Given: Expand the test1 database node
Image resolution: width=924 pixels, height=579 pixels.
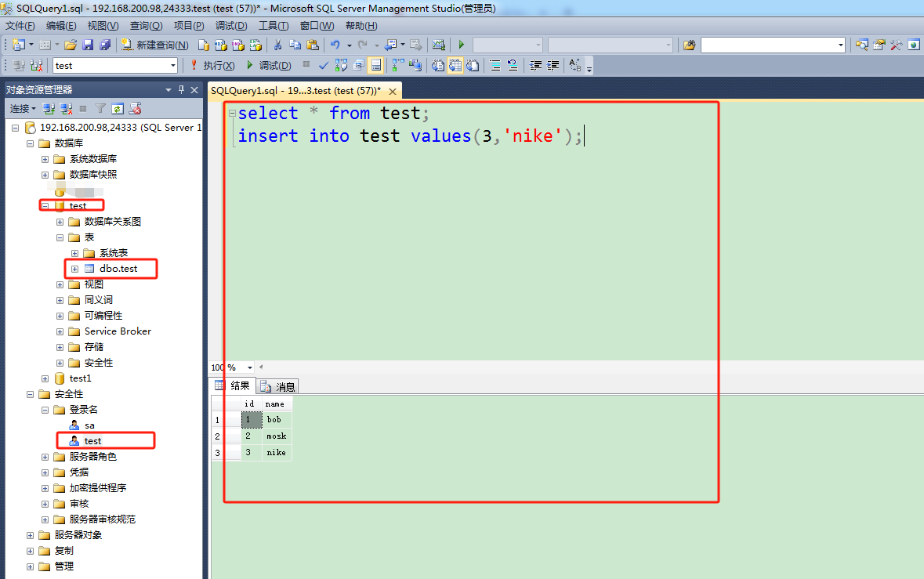Looking at the screenshot, I should coord(45,378).
